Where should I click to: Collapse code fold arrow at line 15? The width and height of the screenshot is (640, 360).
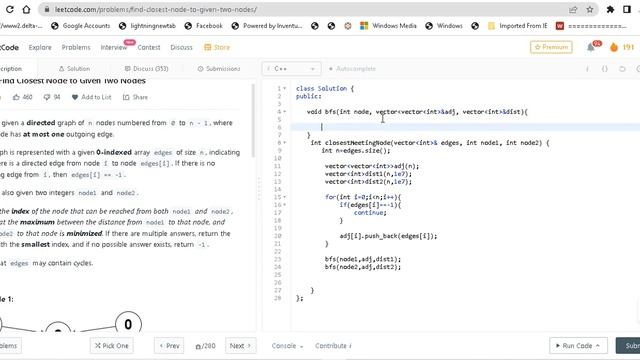click(284, 197)
